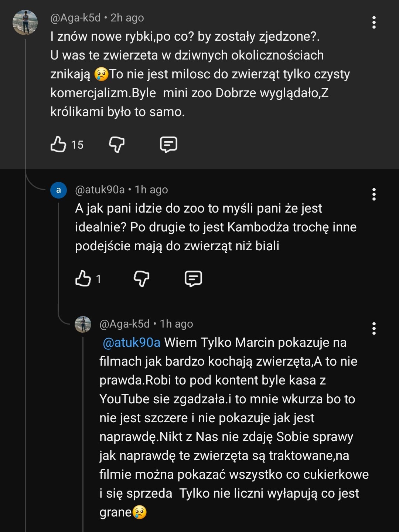Open more options for @atuk90a reply
Image resolution: width=399 pixels, height=532 pixels.
coord(374,194)
